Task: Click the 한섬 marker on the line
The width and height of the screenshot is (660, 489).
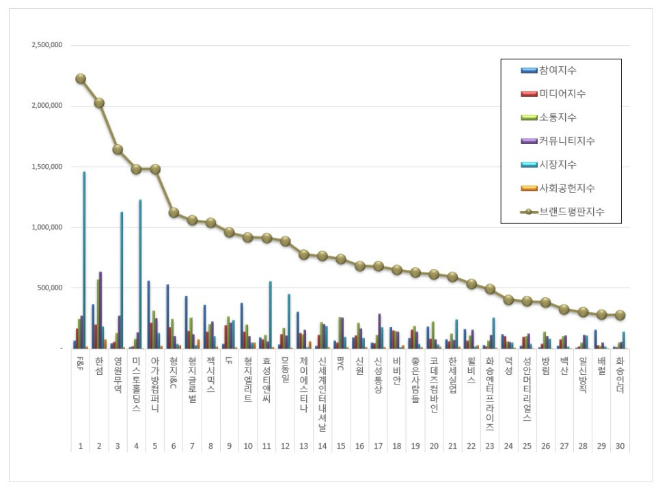Action: tap(99, 102)
